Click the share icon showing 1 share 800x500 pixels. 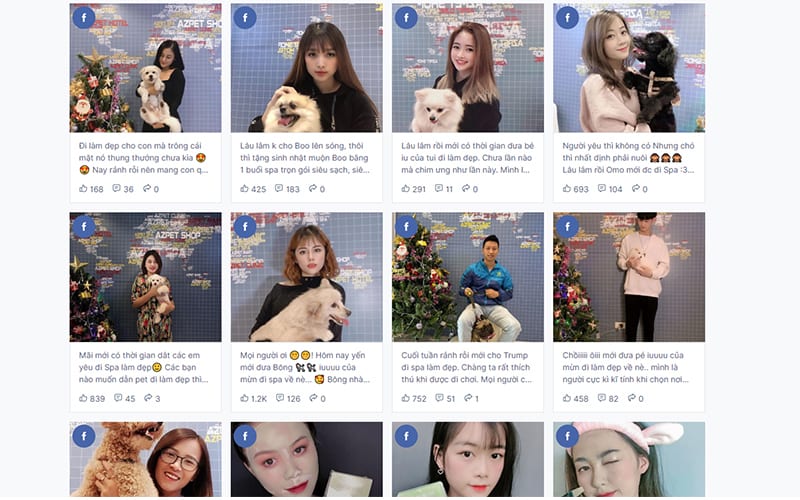click(x=468, y=397)
